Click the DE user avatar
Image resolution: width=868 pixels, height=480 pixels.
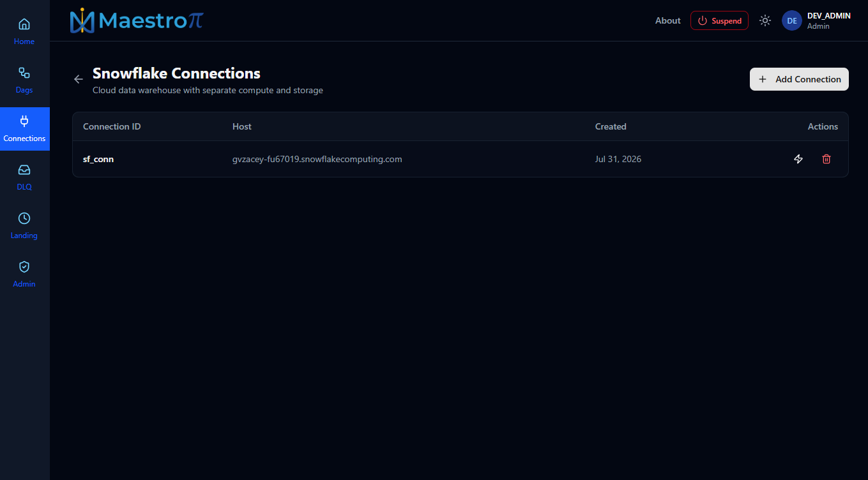(x=792, y=20)
